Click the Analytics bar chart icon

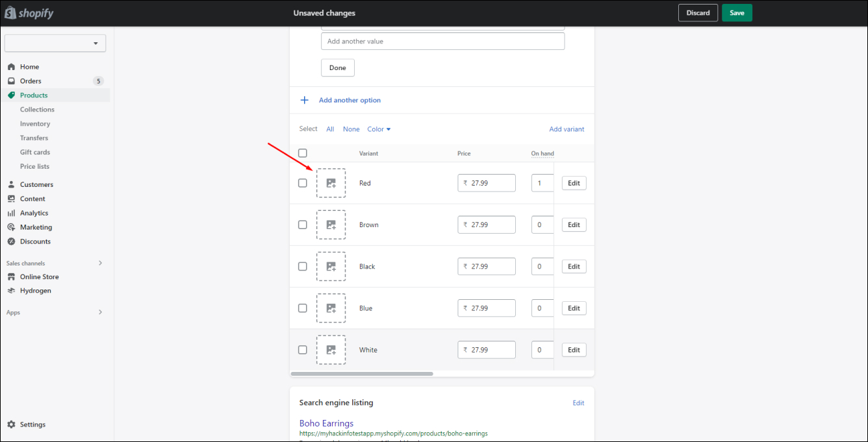tap(11, 213)
